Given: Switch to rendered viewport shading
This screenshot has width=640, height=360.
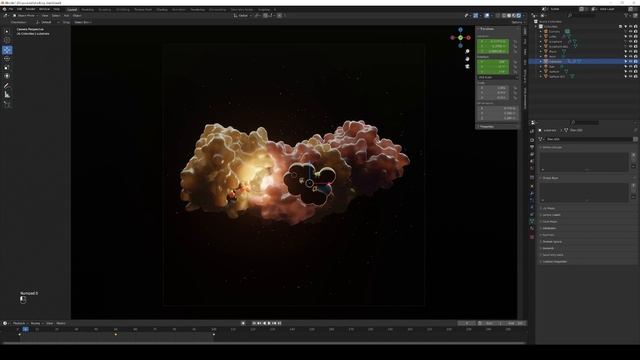Looking at the screenshot, I should (518, 16).
